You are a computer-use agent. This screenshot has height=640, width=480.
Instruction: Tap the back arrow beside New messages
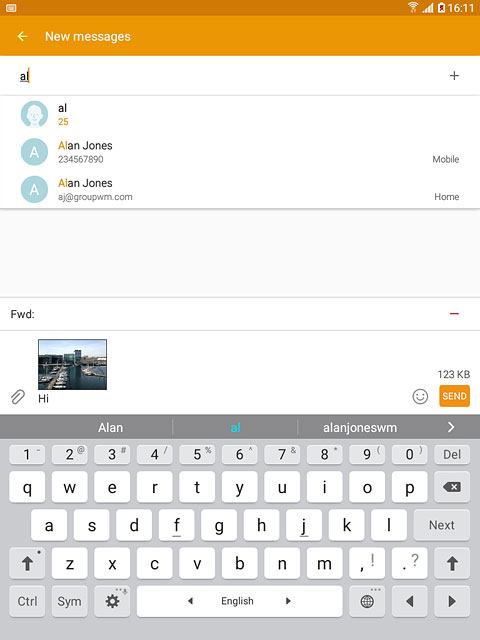pos(22,37)
